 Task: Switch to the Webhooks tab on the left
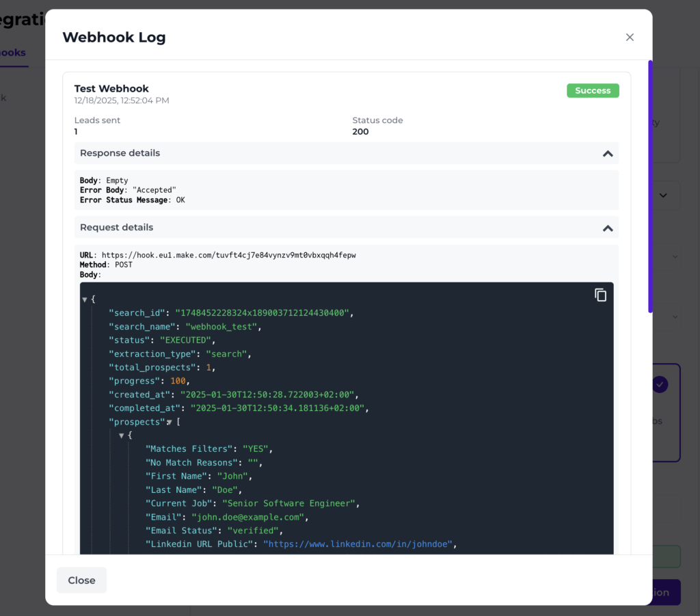[x=14, y=53]
